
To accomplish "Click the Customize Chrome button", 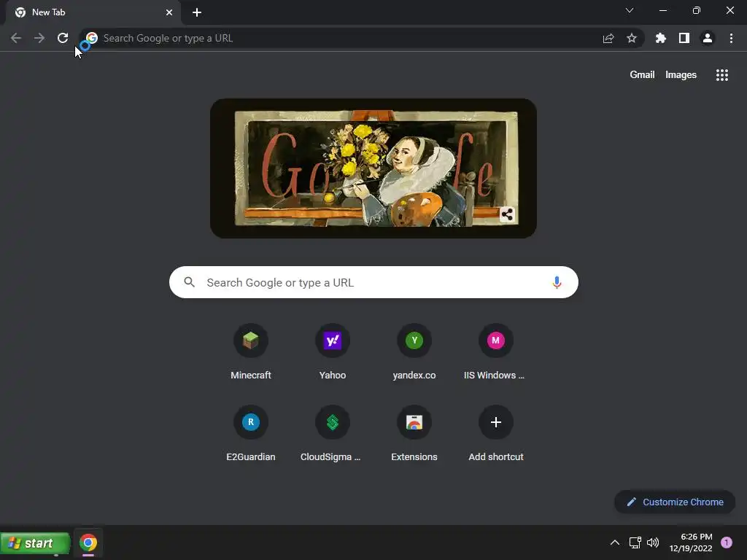I will (x=675, y=502).
